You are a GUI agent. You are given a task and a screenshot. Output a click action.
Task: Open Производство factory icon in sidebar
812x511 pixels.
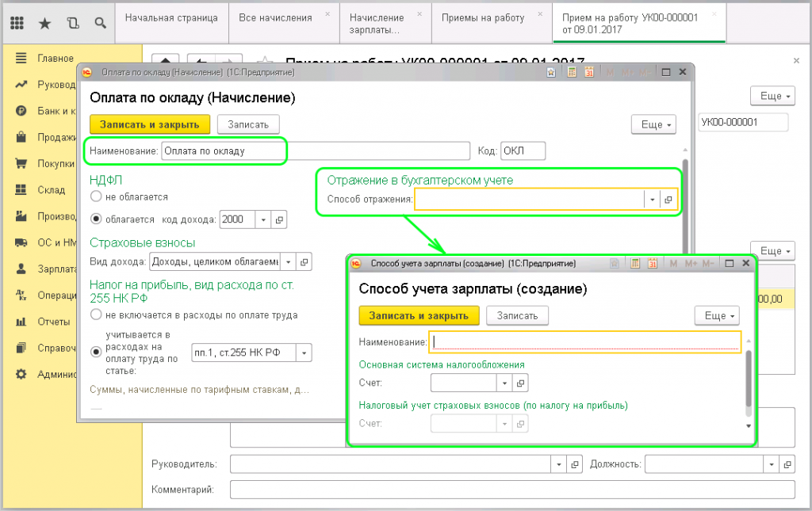tap(21, 216)
